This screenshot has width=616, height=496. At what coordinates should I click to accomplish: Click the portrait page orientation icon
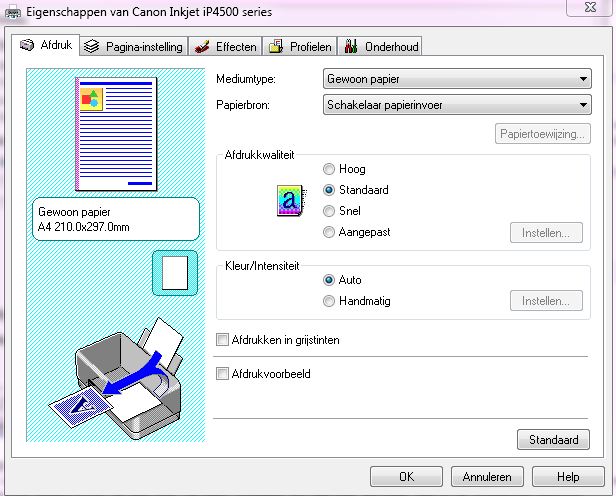(x=175, y=273)
